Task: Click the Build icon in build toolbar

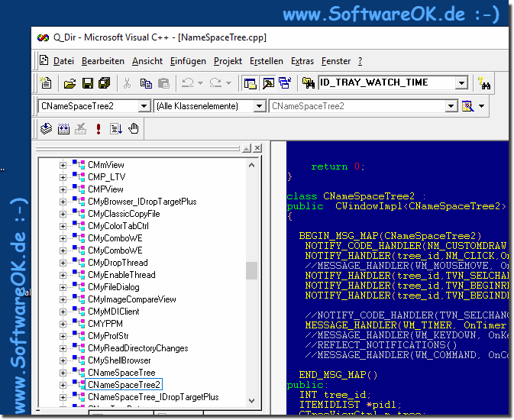Action: [x=63, y=128]
